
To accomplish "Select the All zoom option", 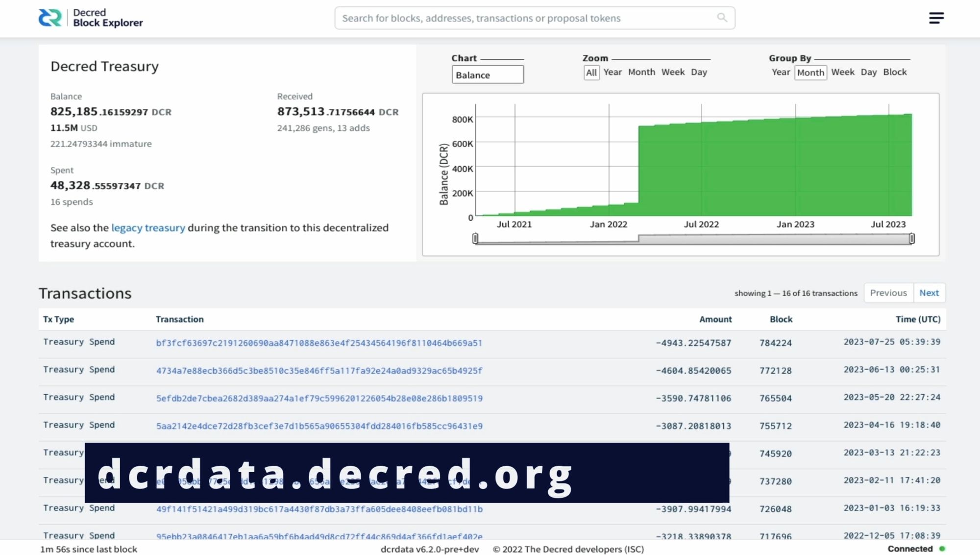I will tap(591, 73).
